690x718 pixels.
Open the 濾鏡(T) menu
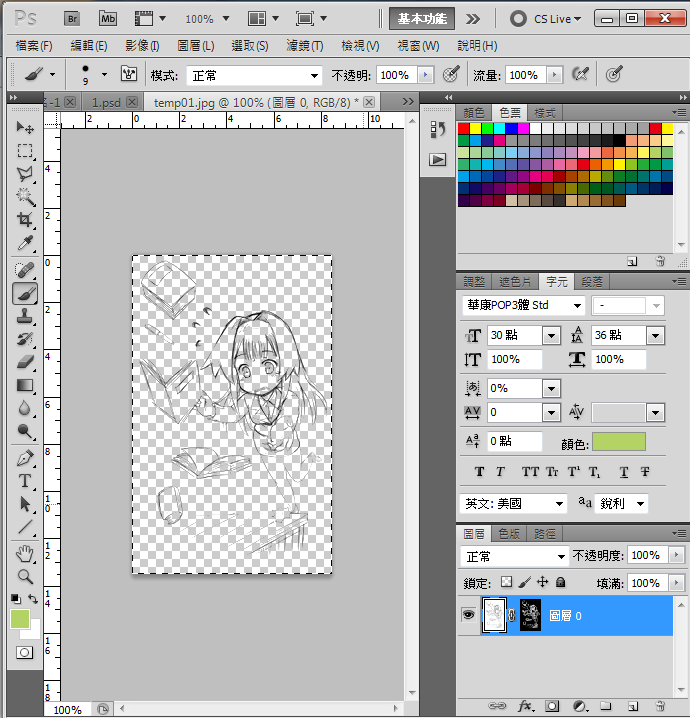[x=304, y=46]
